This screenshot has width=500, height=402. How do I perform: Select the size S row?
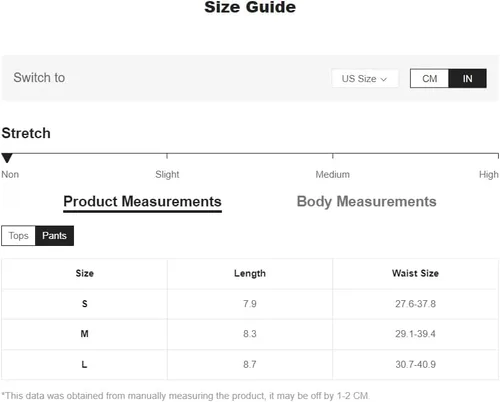coord(250,304)
